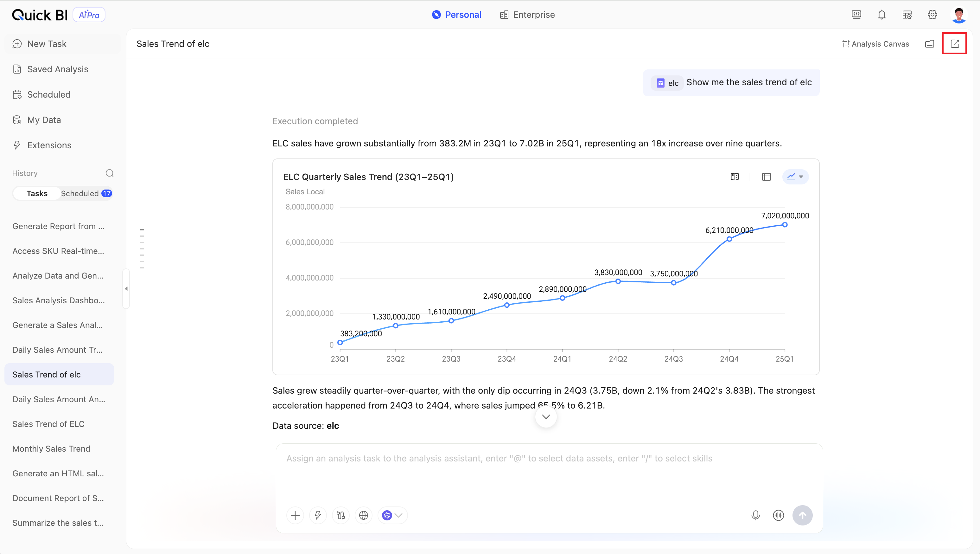Open 'Generate Report from ...' history item
The height and width of the screenshot is (554, 980).
point(59,226)
